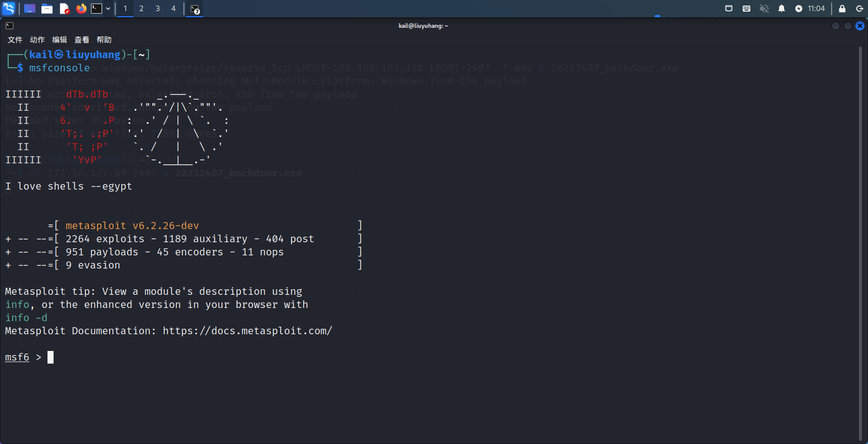The height and width of the screenshot is (444, 868).
Task: Click the docs.metasploit.com URL
Action: (248, 331)
